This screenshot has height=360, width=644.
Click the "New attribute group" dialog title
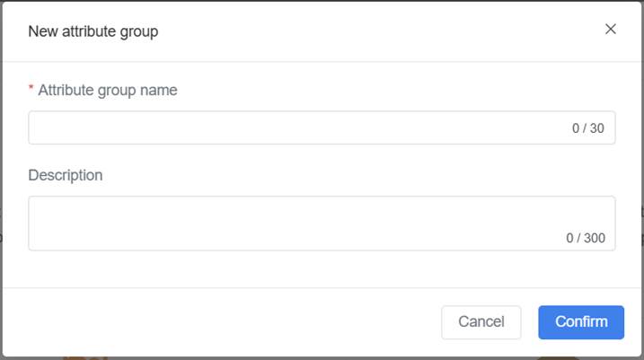[93, 31]
